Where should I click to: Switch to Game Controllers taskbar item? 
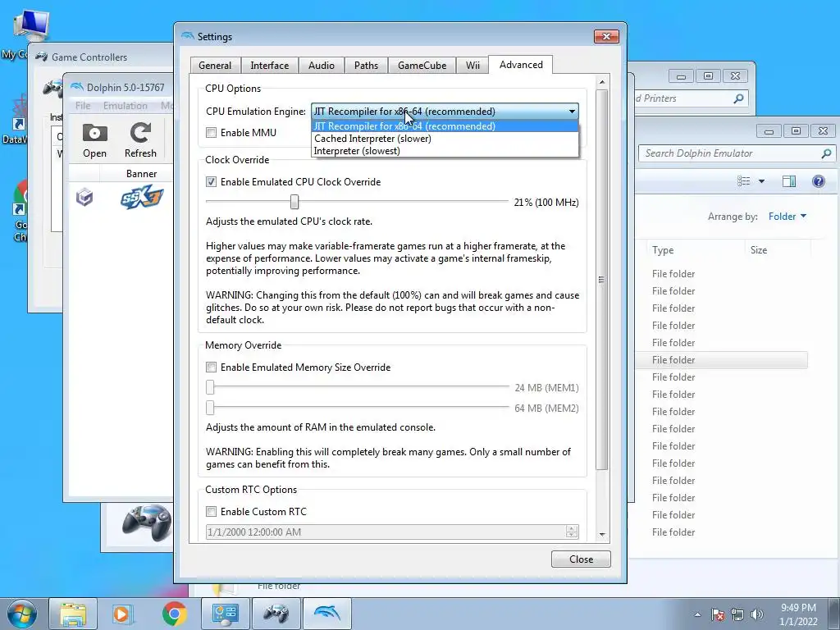276,614
